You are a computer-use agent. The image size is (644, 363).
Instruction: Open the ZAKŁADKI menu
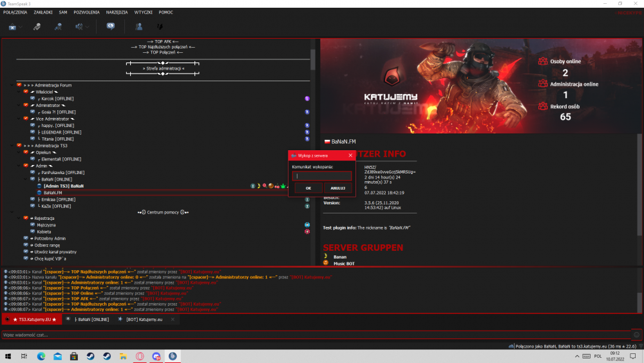coord(43,12)
